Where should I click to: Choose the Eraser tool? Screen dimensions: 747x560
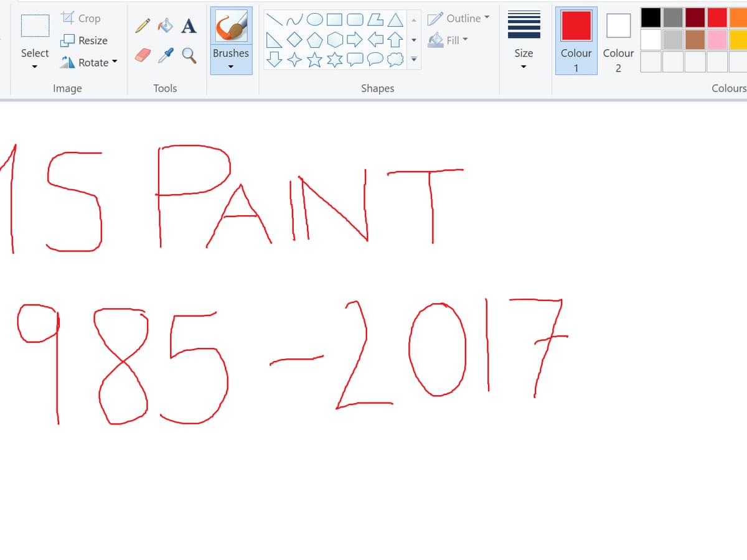[x=143, y=56]
